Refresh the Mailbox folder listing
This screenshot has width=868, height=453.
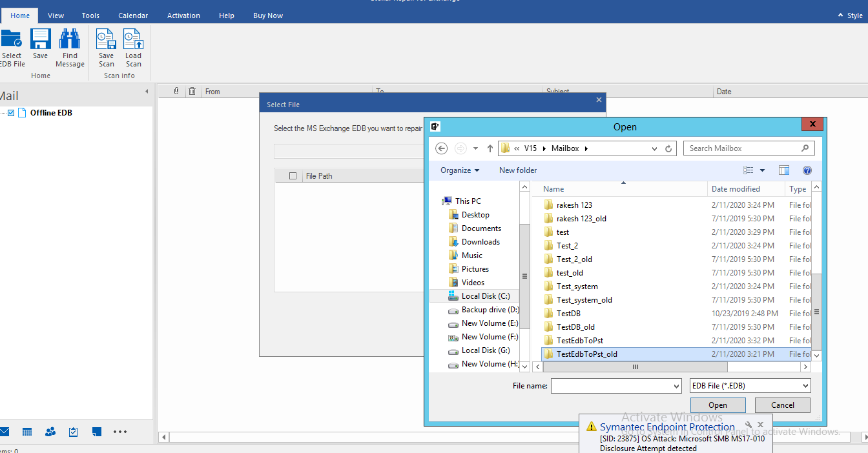click(x=668, y=148)
